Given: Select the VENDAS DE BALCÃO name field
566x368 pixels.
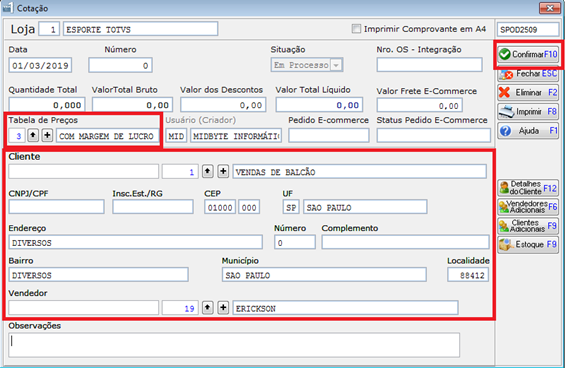Looking at the screenshot, I should tap(360, 172).
